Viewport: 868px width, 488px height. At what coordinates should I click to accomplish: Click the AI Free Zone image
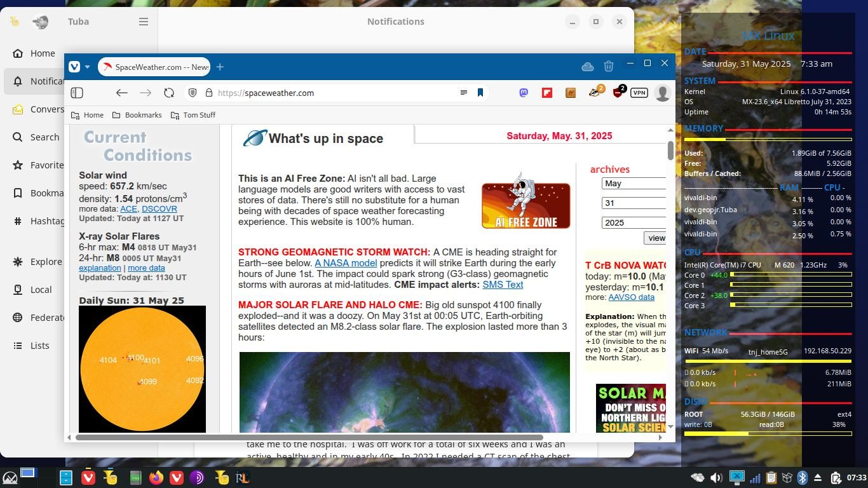coord(526,200)
